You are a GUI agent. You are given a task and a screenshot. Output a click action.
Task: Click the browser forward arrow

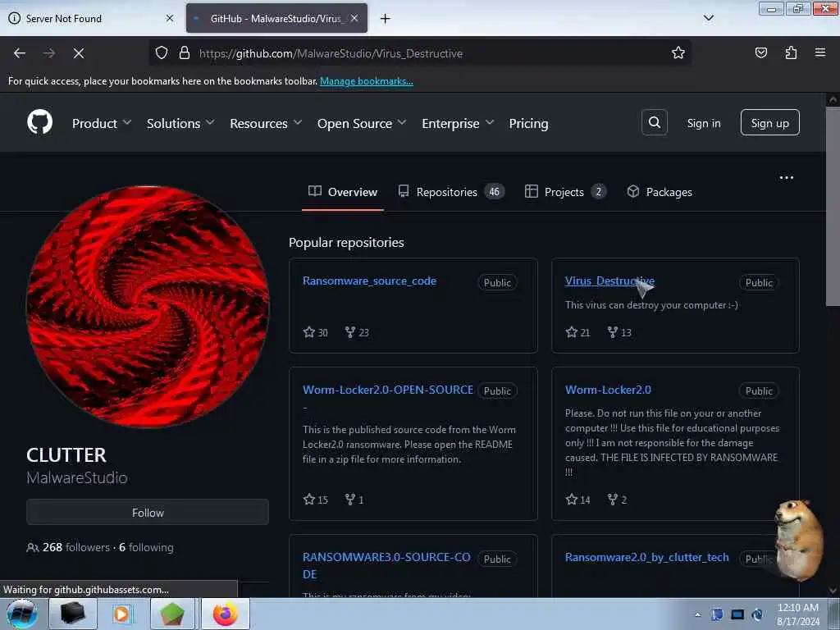pyautogui.click(x=49, y=53)
